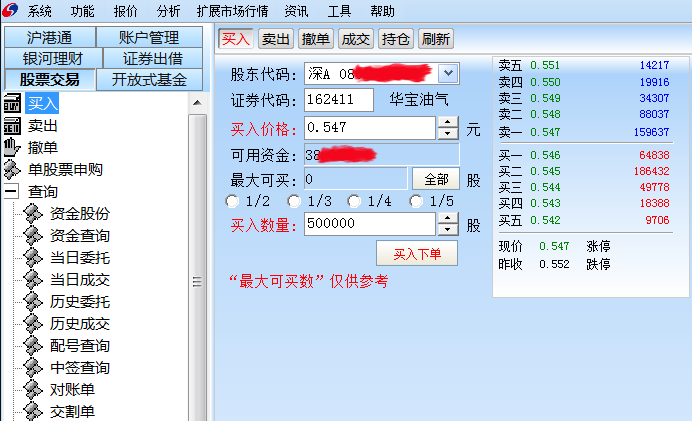Click the icon beside 历史成交
692x421 pixels.
click(x=33, y=323)
